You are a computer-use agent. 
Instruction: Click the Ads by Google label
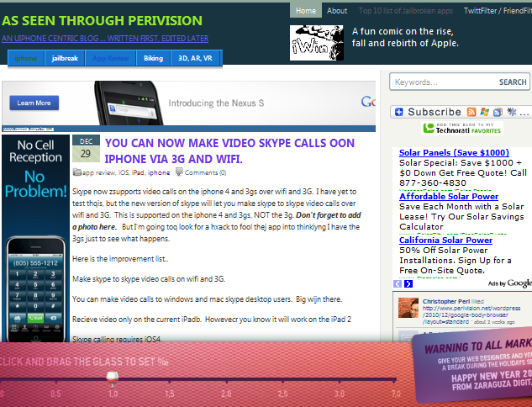click(x=509, y=283)
